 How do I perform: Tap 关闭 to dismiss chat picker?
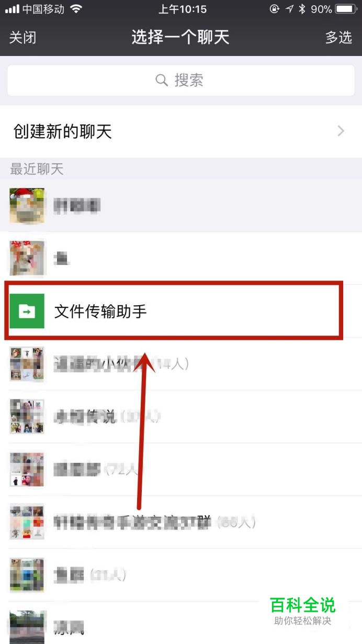(23, 38)
